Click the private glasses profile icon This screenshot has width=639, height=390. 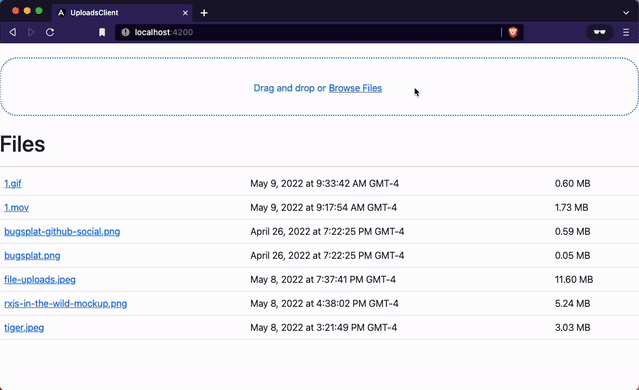pos(599,32)
